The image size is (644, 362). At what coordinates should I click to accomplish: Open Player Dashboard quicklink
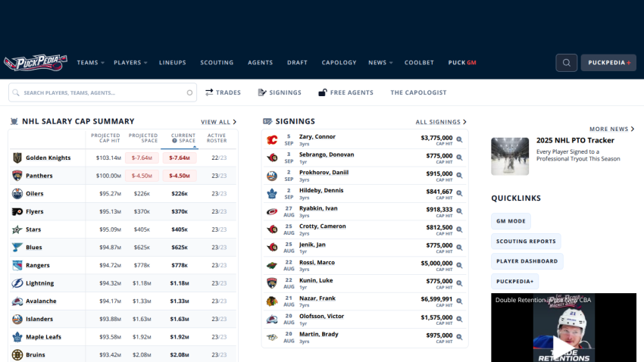coord(527,261)
